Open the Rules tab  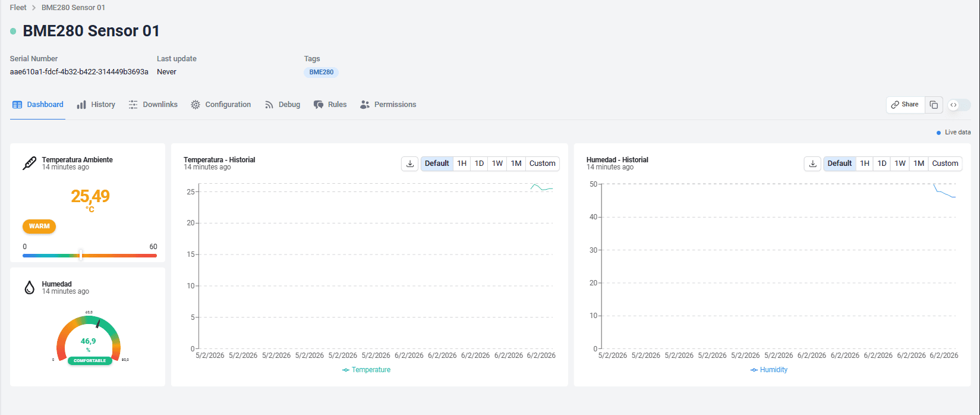[x=330, y=105]
